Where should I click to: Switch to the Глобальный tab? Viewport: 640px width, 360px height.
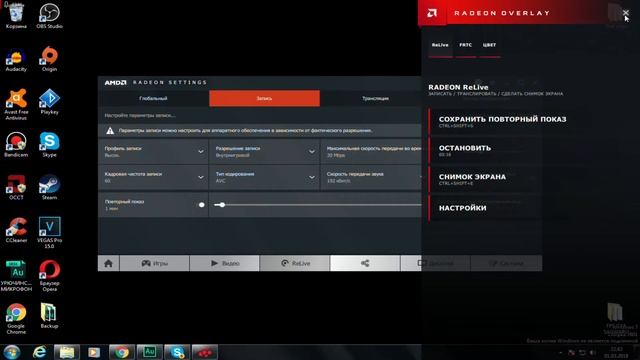click(x=153, y=98)
